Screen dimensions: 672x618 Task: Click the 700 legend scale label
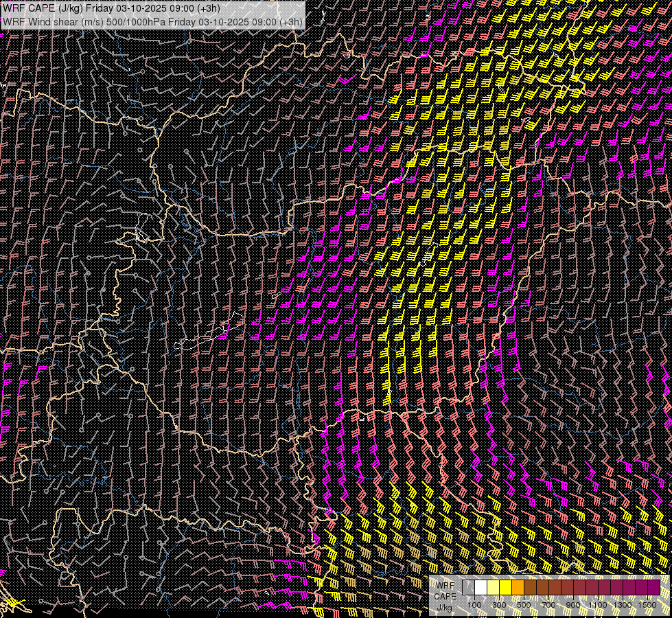(x=548, y=604)
